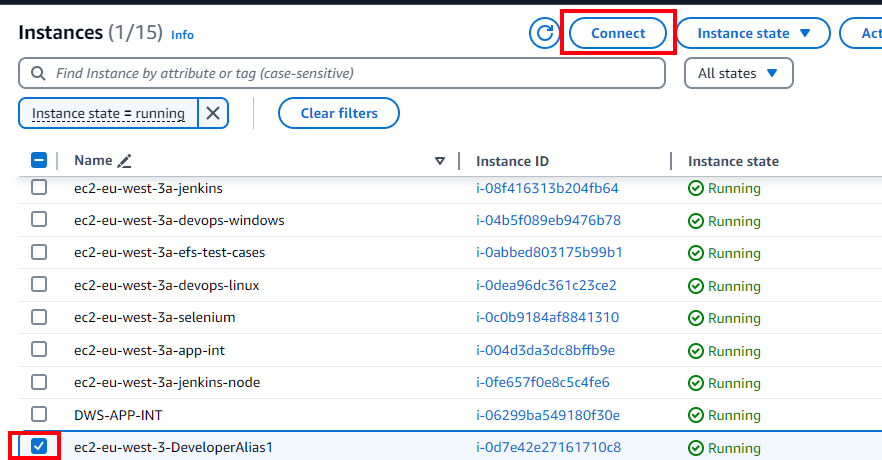Open instance i-0d7e42e27161710c8 link

548,448
